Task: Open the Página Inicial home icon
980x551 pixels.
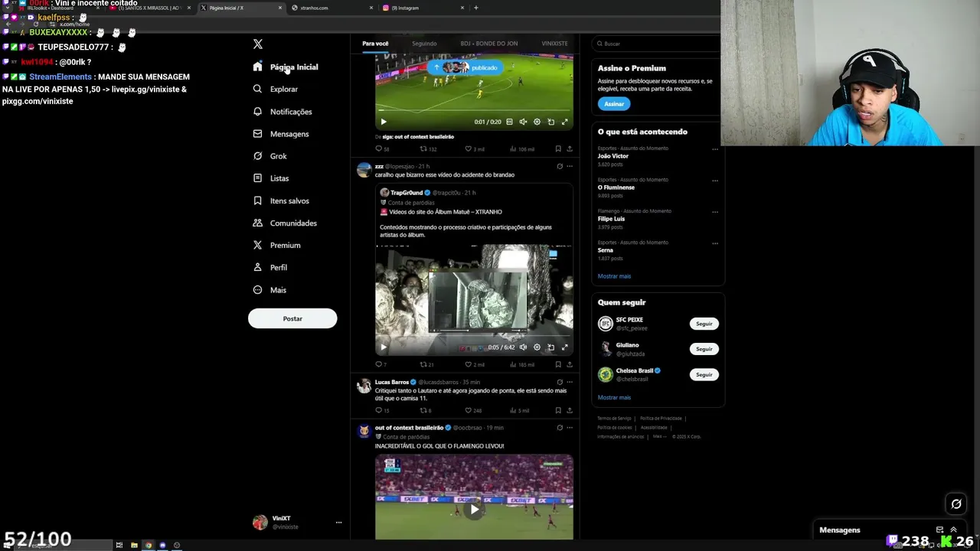Action: pyautogui.click(x=257, y=67)
